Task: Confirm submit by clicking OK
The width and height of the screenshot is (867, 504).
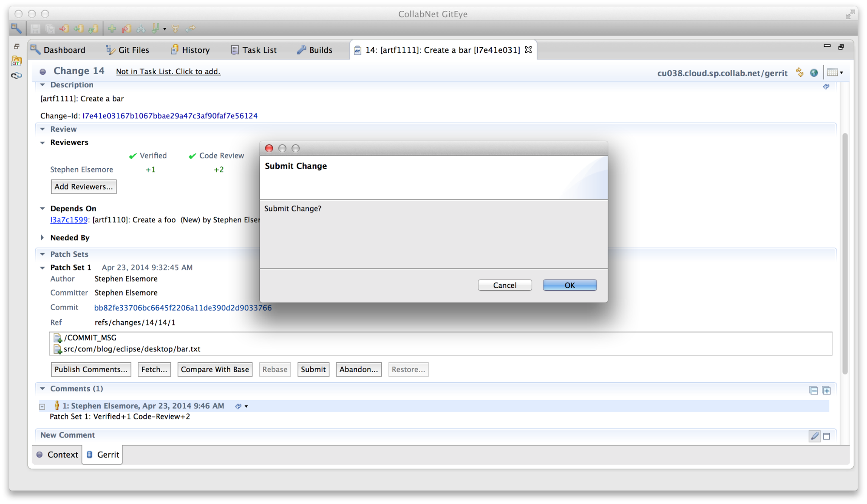Action: click(569, 285)
